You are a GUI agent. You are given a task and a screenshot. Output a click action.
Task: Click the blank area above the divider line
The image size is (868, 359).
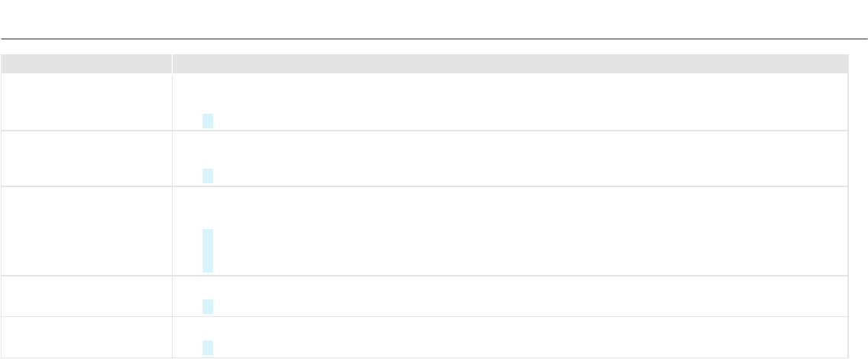point(434,18)
